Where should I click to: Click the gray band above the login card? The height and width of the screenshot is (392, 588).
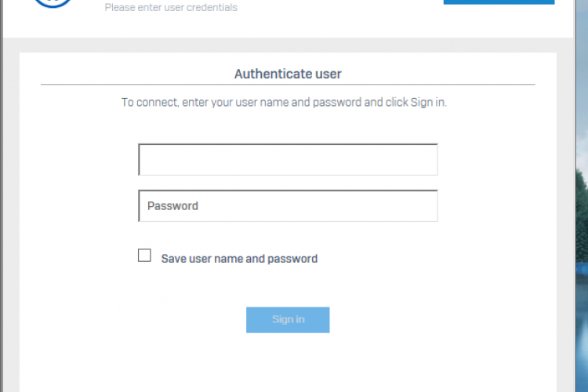288,45
